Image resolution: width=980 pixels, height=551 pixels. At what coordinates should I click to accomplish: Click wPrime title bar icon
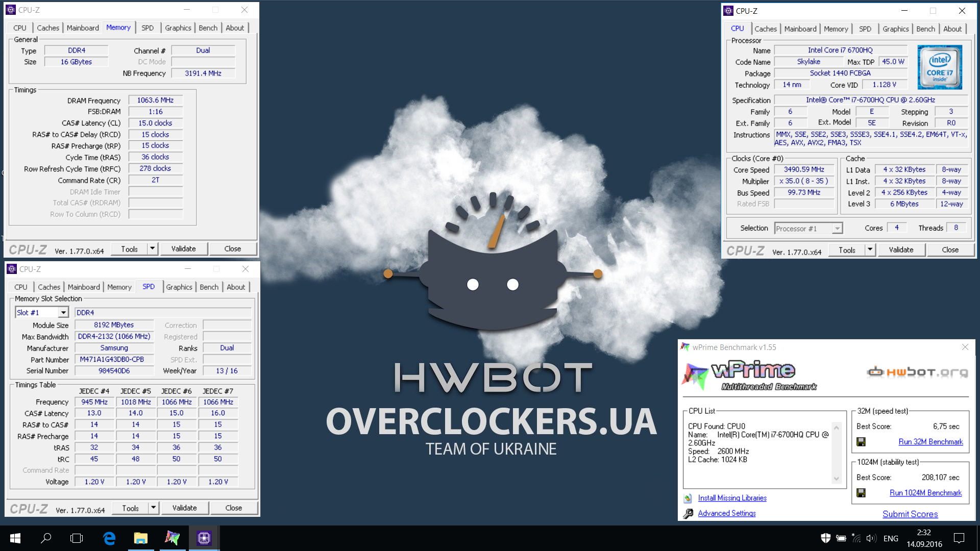pos(685,347)
